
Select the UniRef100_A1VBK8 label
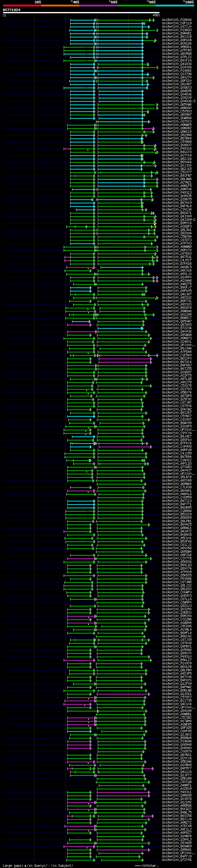tap(177, 765)
